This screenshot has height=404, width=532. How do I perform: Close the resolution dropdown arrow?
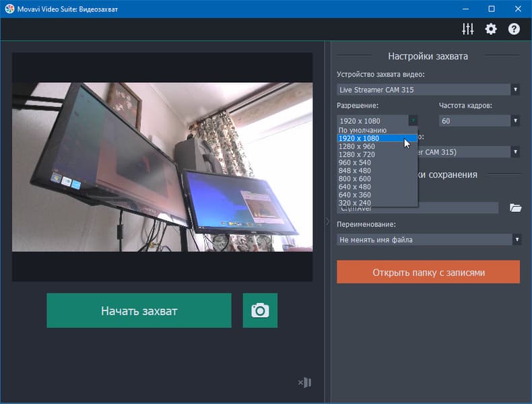pos(413,121)
